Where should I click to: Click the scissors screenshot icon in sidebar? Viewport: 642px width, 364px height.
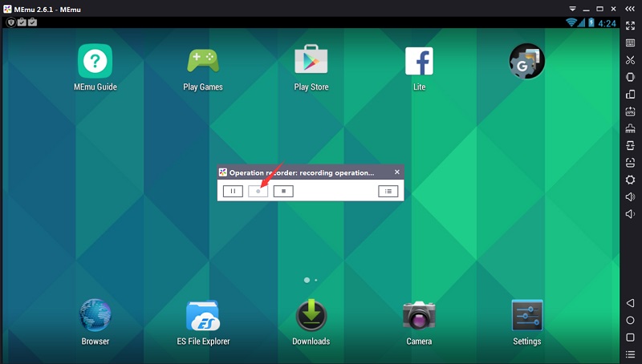[630, 60]
